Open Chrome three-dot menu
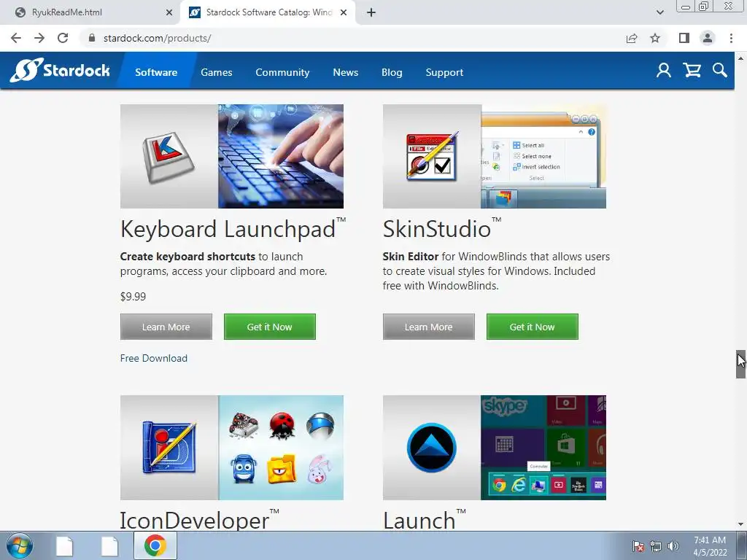This screenshot has height=560, width=747. pos(731,38)
